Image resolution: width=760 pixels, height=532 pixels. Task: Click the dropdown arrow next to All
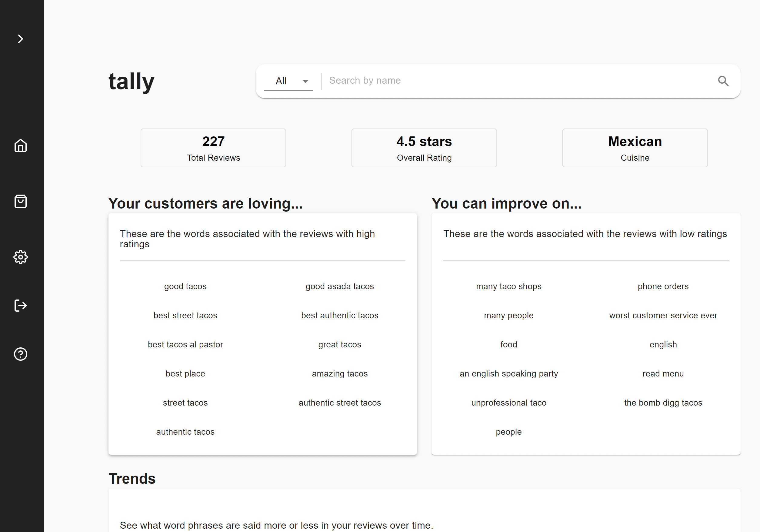[305, 81]
